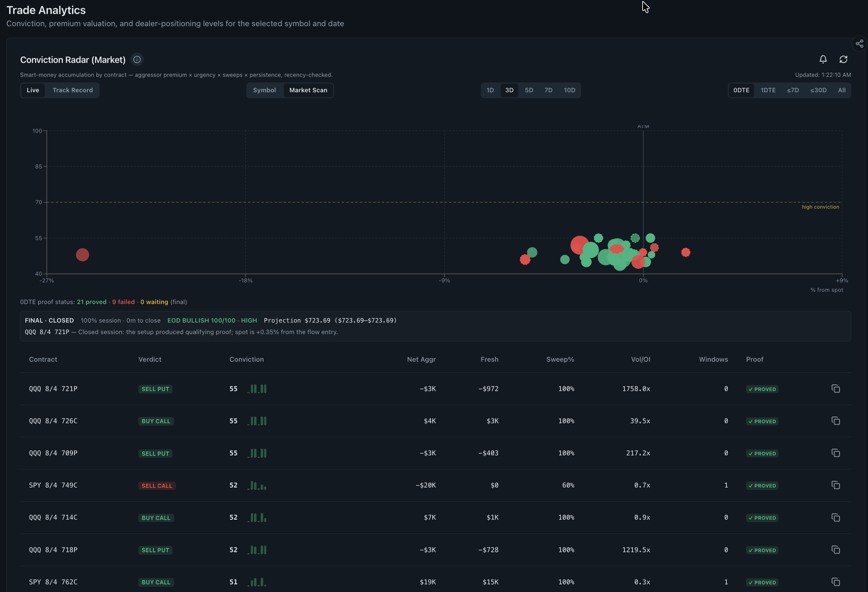
Task: Sort by the Verdict column header
Action: (x=150, y=359)
